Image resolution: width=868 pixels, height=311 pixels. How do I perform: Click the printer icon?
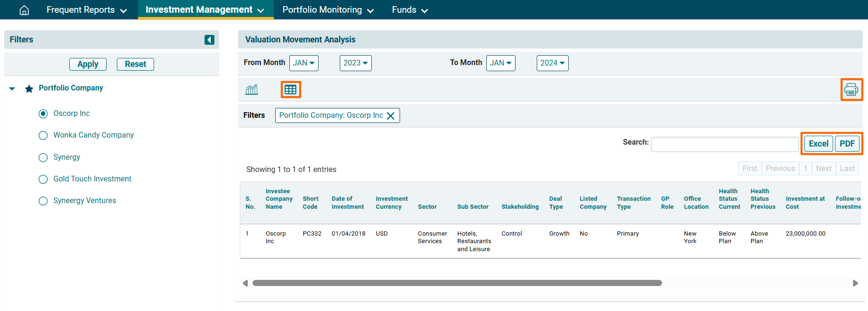[851, 90]
